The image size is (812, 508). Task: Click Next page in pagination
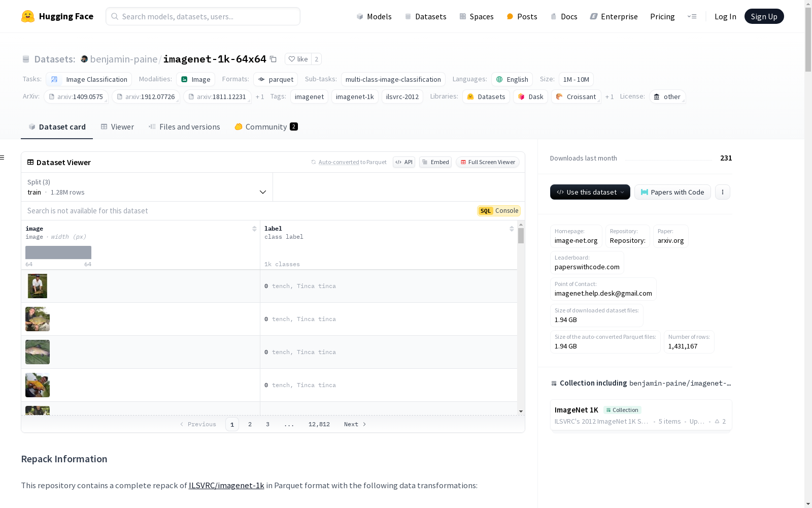coord(355,424)
